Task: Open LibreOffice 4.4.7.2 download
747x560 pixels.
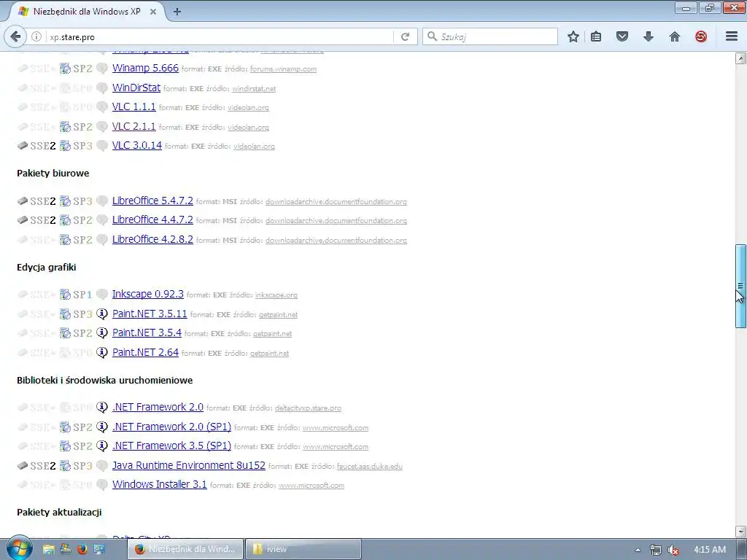Action: [x=152, y=220]
